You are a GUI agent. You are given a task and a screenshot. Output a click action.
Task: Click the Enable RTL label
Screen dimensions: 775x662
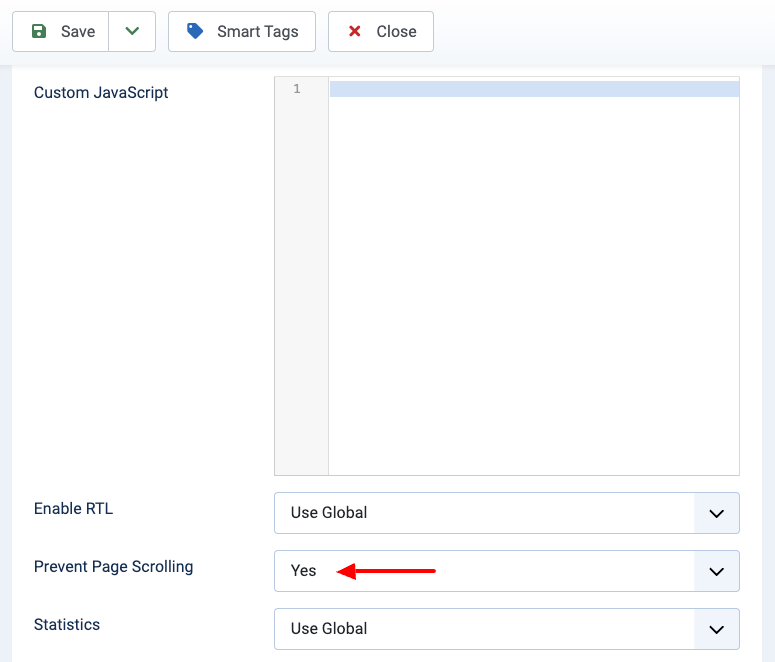click(x=73, y=508)
